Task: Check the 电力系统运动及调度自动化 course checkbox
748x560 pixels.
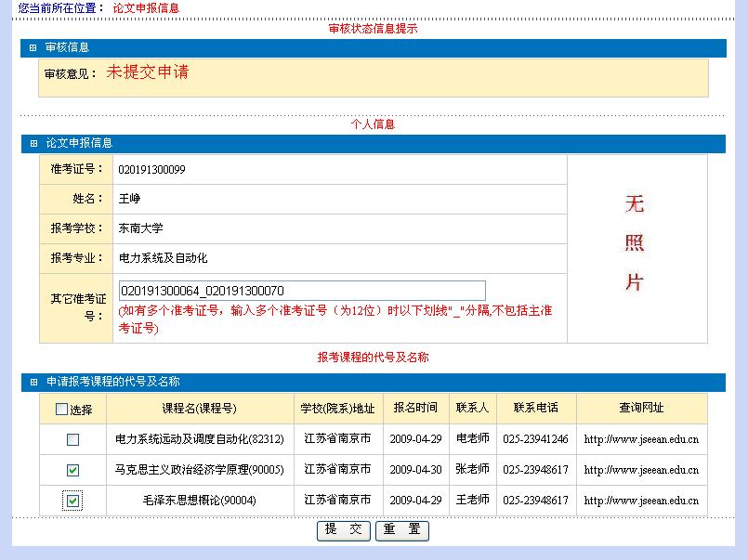Action: coord(72,439)
